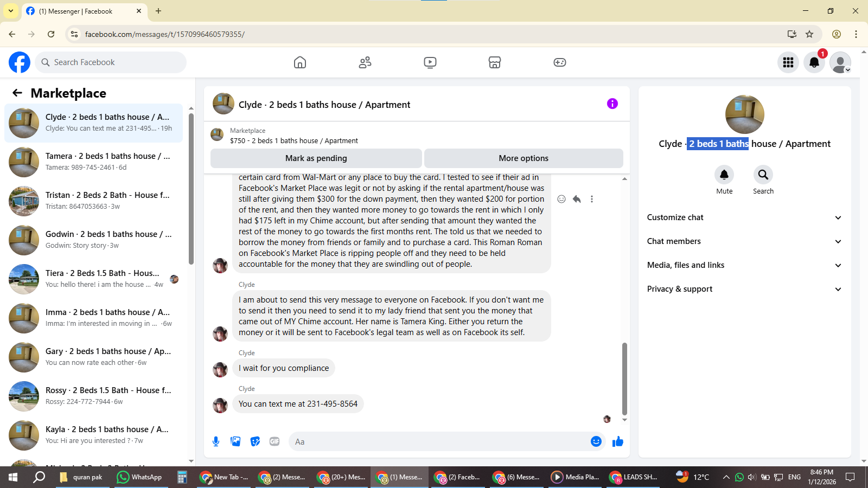The image size is (868, 488).
Task: Open Godwin conversation in list
Action: pos(94,240)
